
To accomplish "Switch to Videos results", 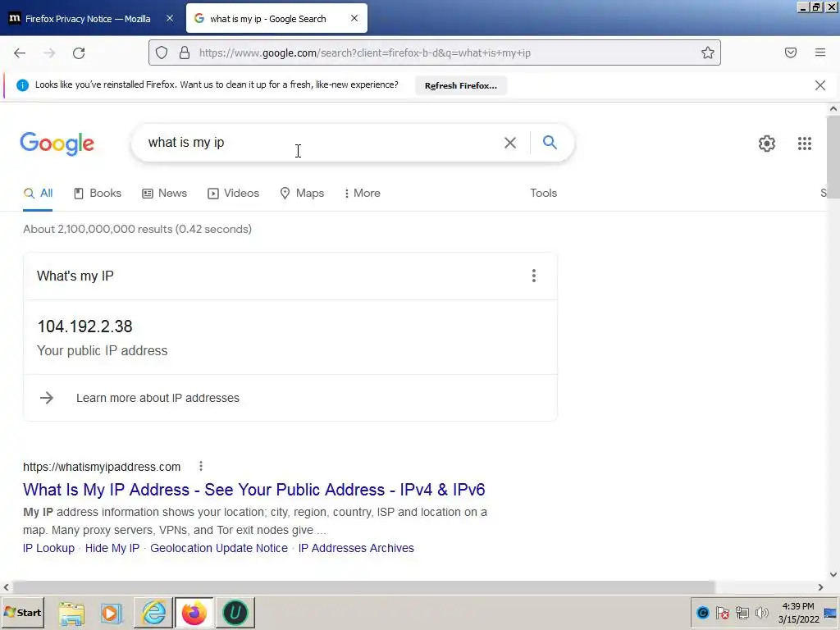I will [x=233, y=194].
